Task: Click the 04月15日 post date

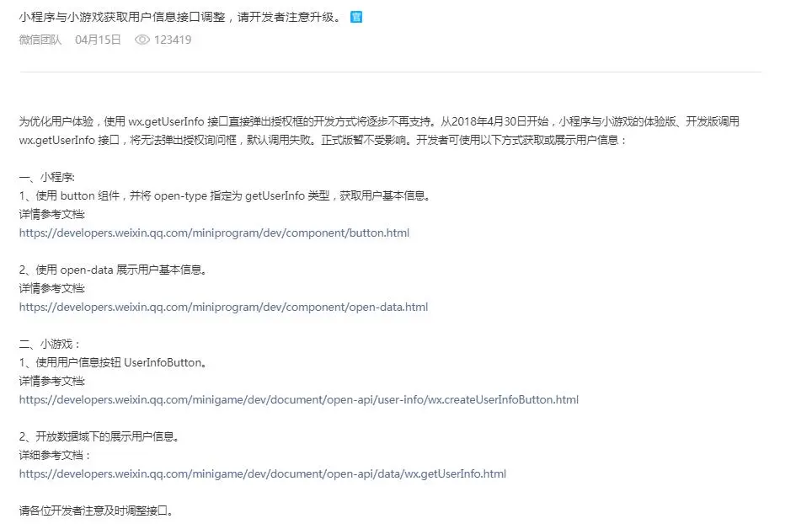Action: [x=98, y=40]
